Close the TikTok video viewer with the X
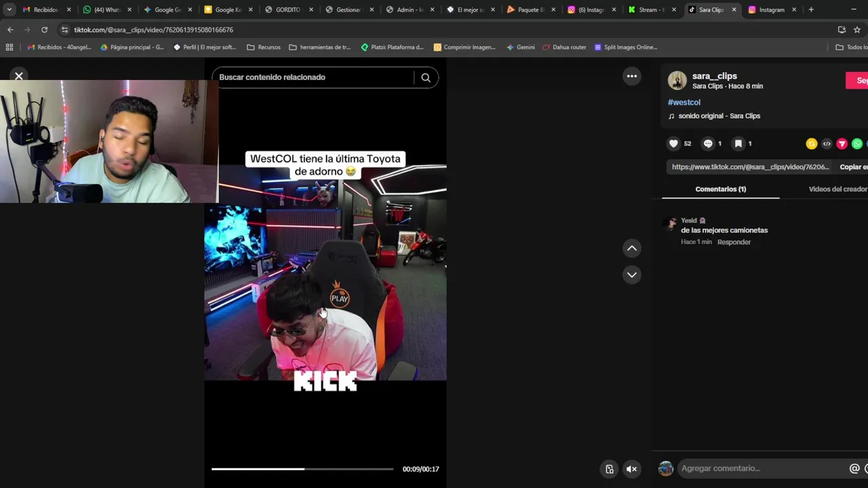868x488 pixels. 19,76
